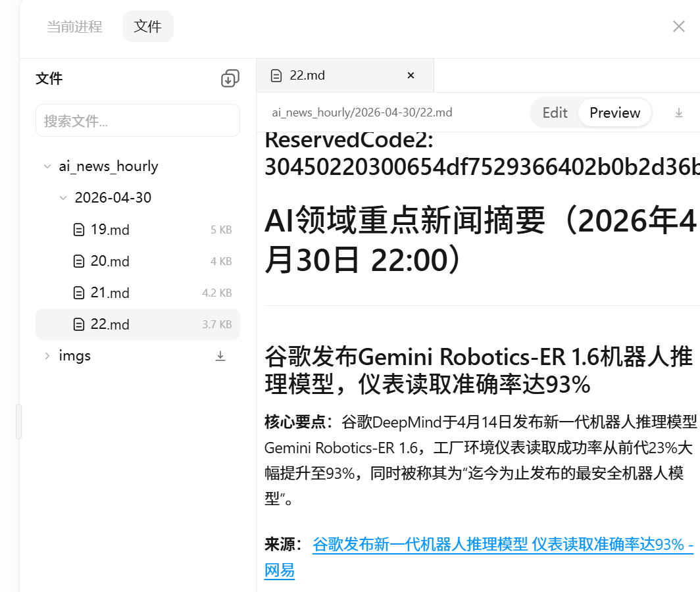Viewport: 700px width, 592px height.
Task: Expand the imgs folder
Action: click(x=47, y=356)
